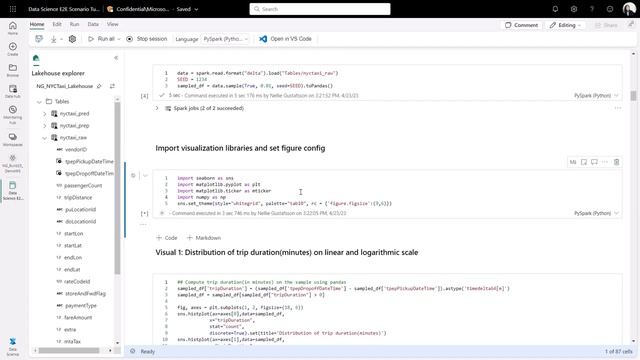Collapse the Tables folder

pos(39,102)
